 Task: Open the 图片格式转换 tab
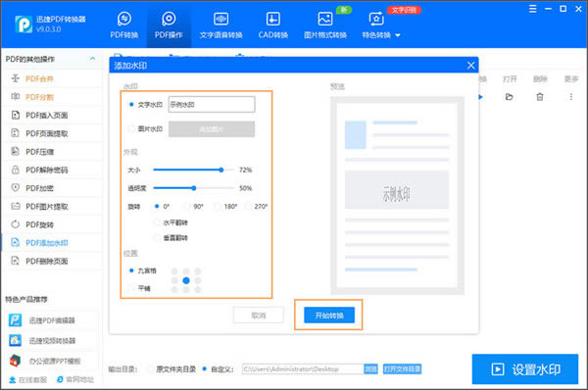tap(325, 24)
